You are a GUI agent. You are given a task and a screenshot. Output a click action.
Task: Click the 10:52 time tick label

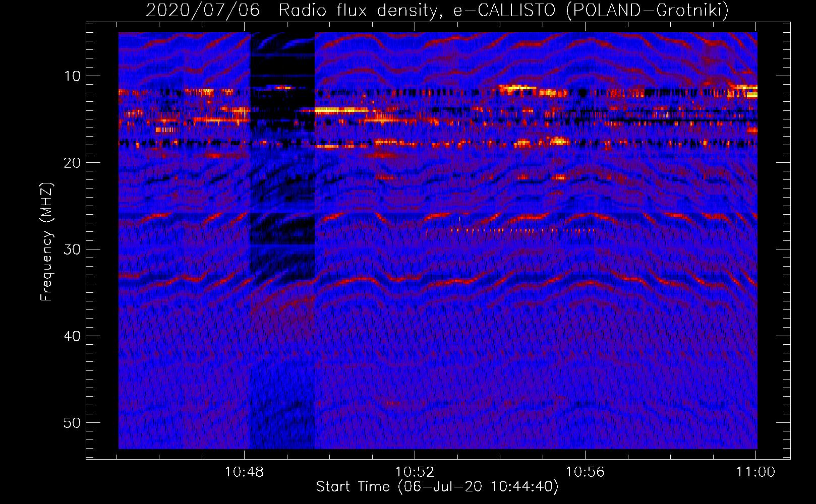coord(415,472)
